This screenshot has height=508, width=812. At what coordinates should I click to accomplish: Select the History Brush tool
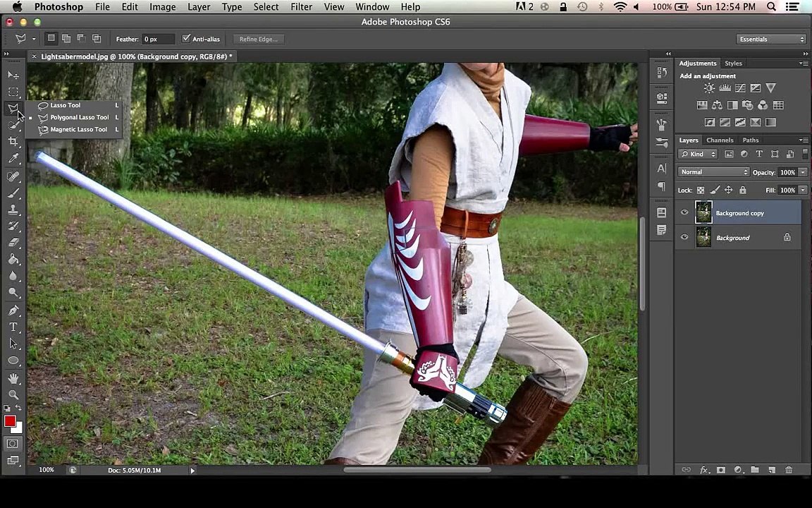(x=13, y=226)
